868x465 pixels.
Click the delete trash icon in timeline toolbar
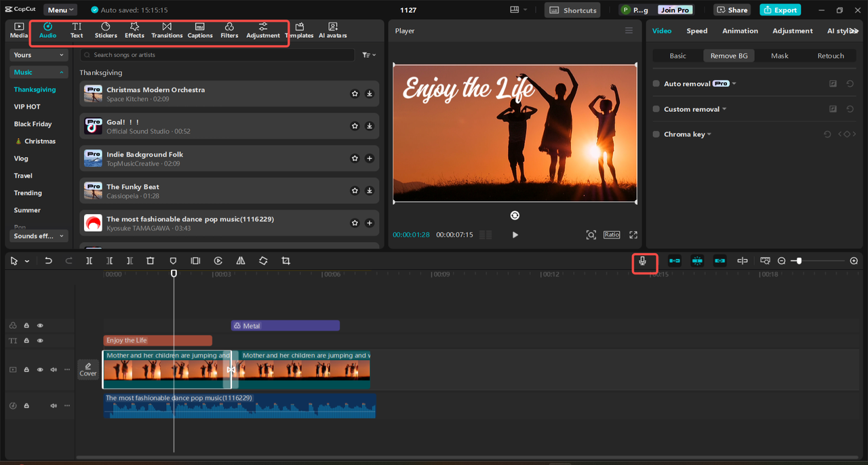click(x=151, y=261)
